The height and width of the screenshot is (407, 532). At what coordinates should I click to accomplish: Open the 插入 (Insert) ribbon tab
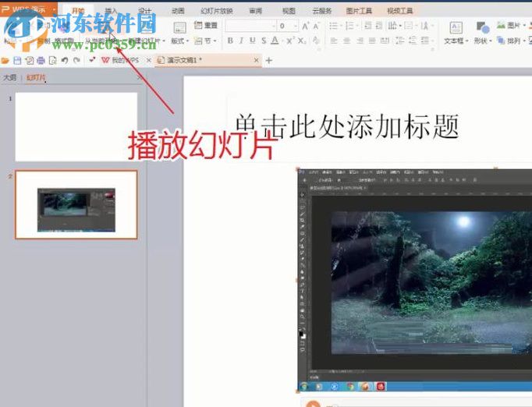[x=111, y=10]
